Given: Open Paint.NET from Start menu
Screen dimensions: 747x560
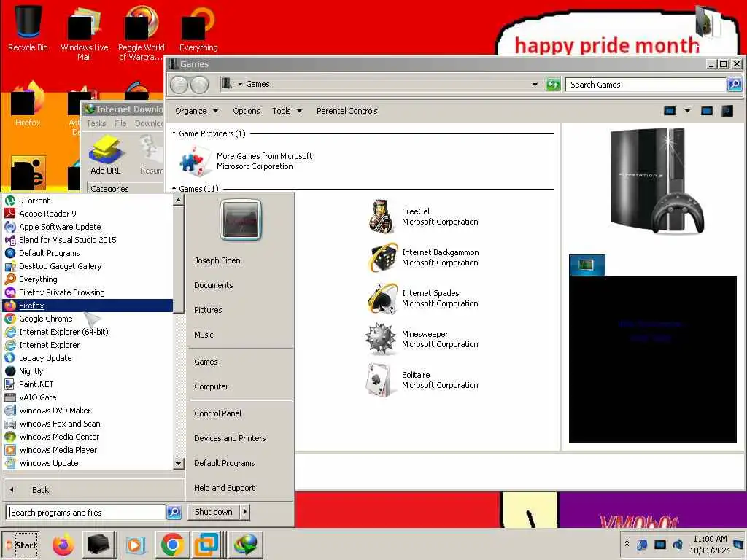Looking at the screenshot, I should (88, 384).
